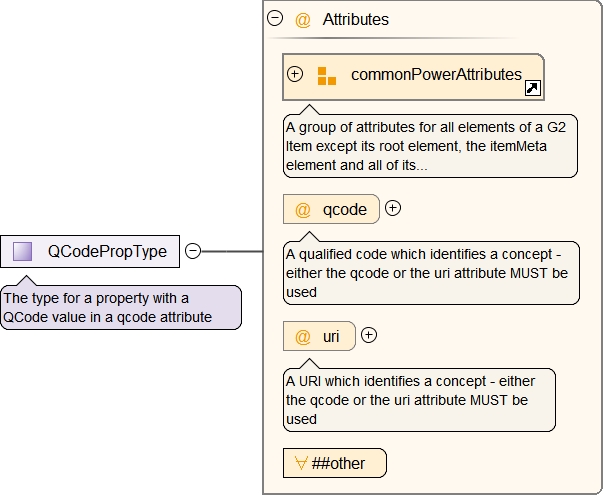Collapse the Attributes section
The width and height of the screenshot is (604, 496).
coord(275,18)
